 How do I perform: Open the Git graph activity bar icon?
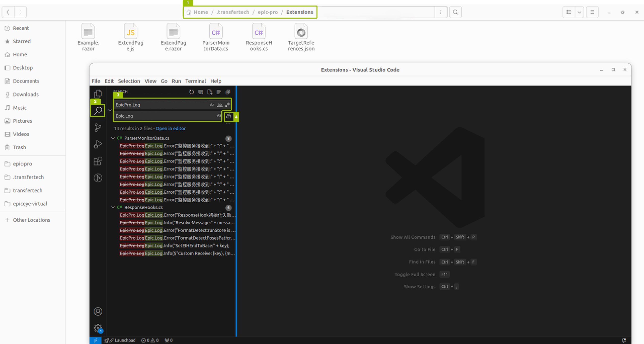tap(98, 178)
